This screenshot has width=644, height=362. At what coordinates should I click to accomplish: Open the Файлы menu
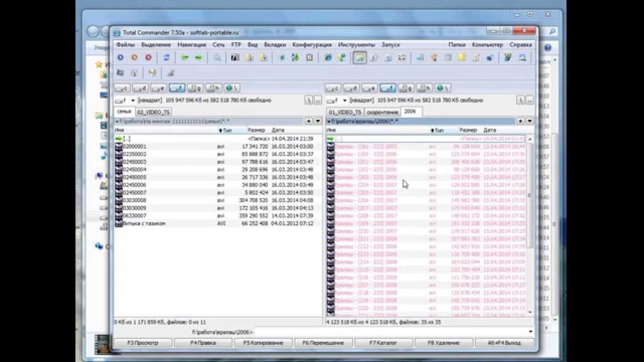coord(125,45)
